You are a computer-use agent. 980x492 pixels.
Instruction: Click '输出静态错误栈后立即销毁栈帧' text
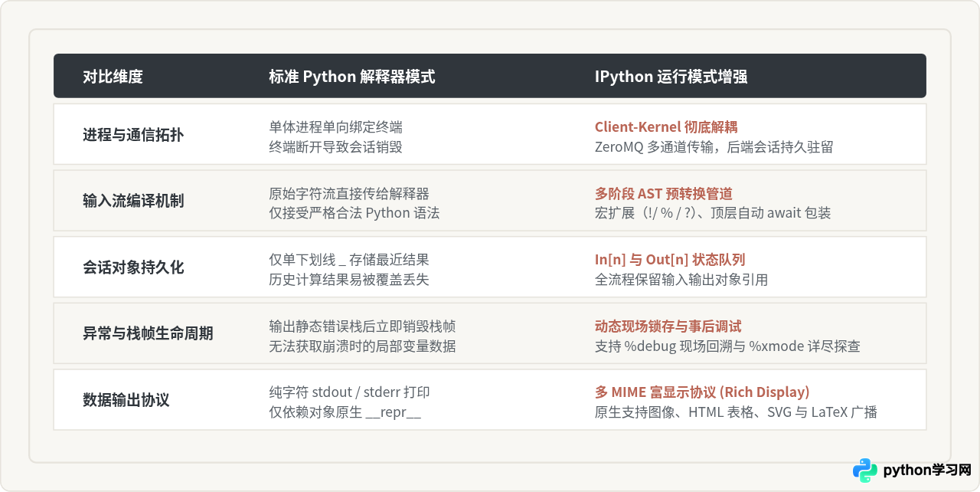tap(362, 326)
